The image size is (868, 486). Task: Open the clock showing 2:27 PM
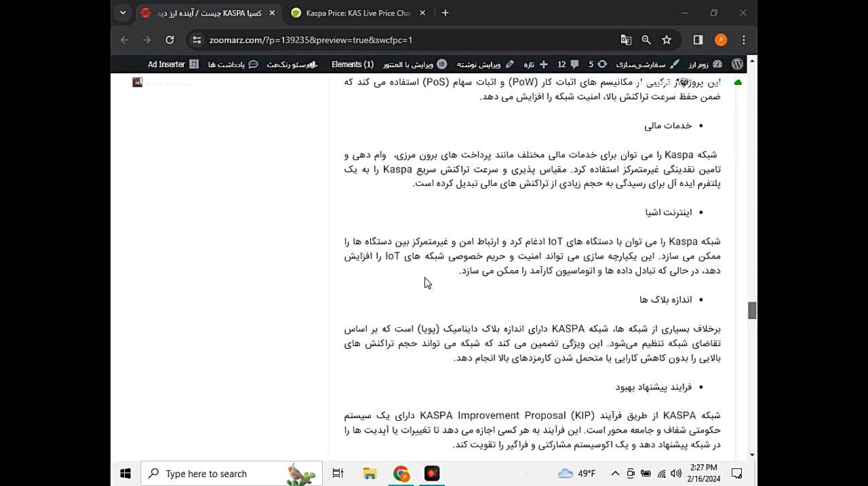[703, 473]
